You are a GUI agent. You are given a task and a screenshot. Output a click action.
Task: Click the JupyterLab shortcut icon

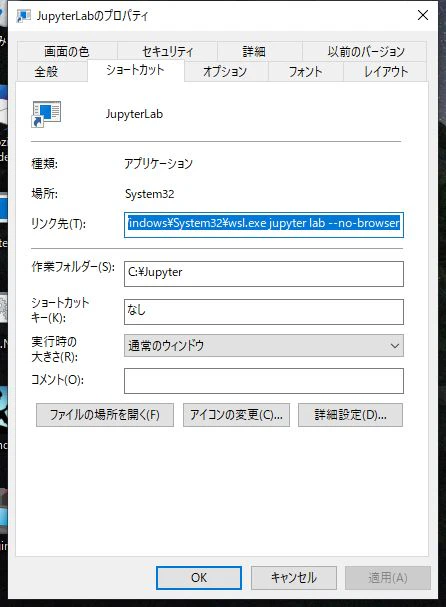click(x=46, y=114)
